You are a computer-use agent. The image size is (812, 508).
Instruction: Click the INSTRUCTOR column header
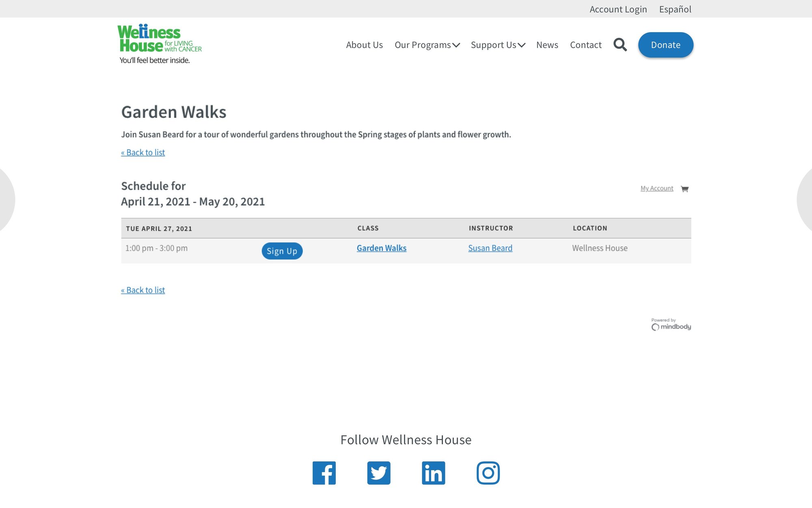click(x=491, y=228)
